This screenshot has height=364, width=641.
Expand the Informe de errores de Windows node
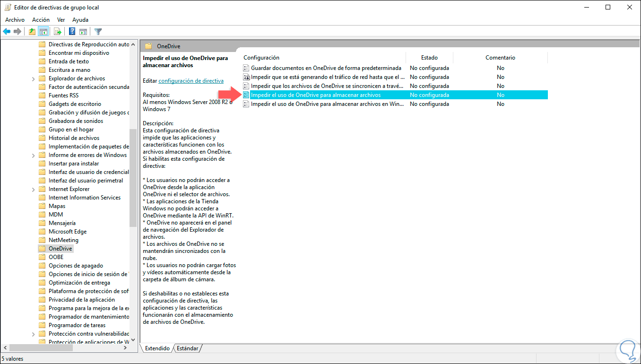(x=33, y=155)
